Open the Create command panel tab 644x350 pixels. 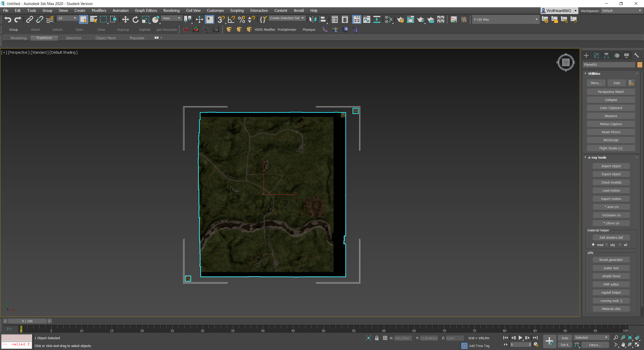pos(586,55)
